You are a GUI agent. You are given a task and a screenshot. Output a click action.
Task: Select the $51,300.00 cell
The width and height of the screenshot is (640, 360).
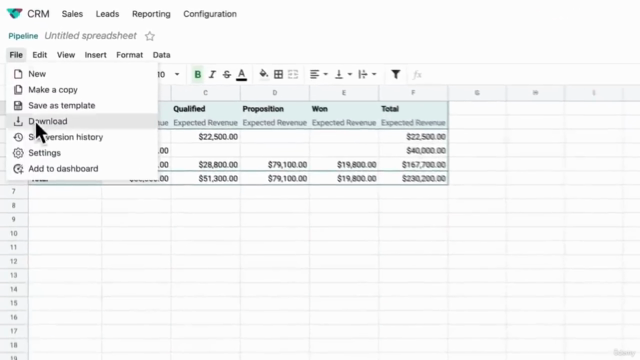pos(206,178)
